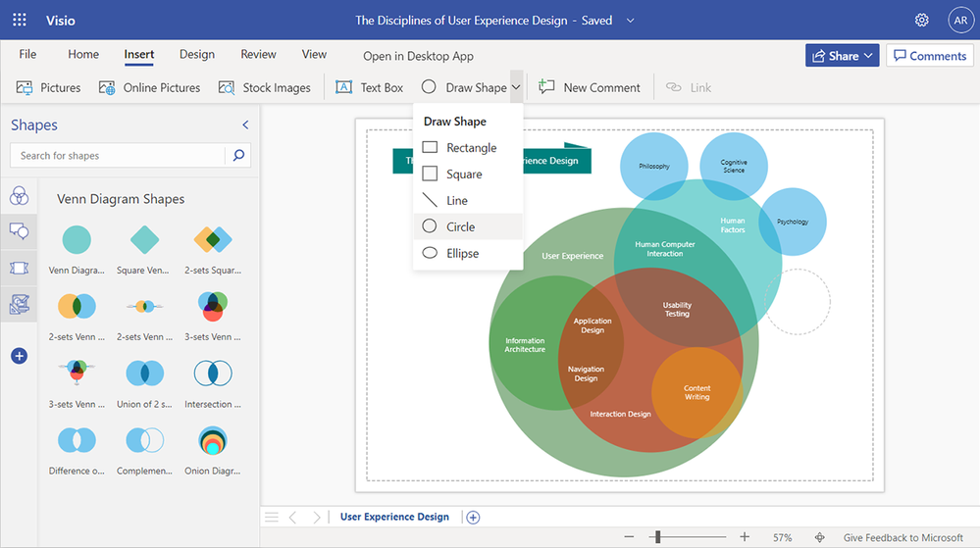Click the Search for shapes field
Screen dimensions: 980x548
pos(118,156)
